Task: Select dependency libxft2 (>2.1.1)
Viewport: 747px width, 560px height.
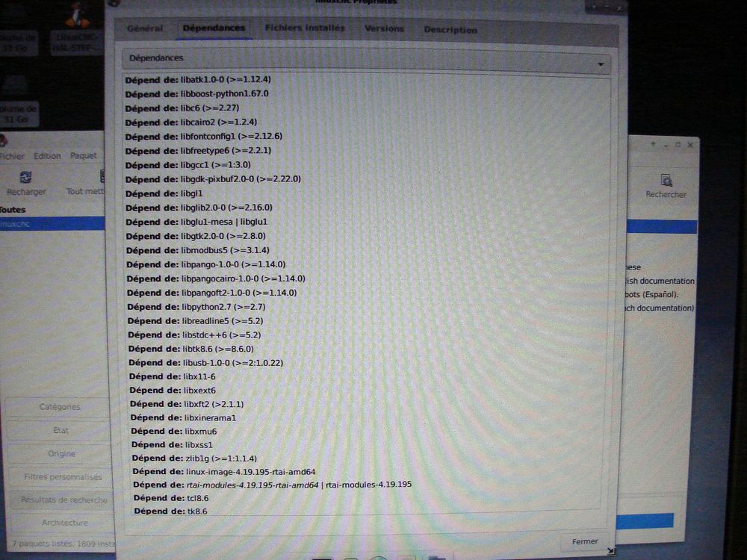Action: [x=187, y=404]
